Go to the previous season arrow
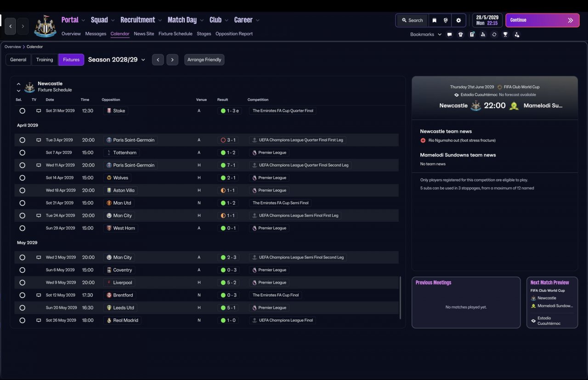Viewport: 588px width, 380px height. pos(158,60)
